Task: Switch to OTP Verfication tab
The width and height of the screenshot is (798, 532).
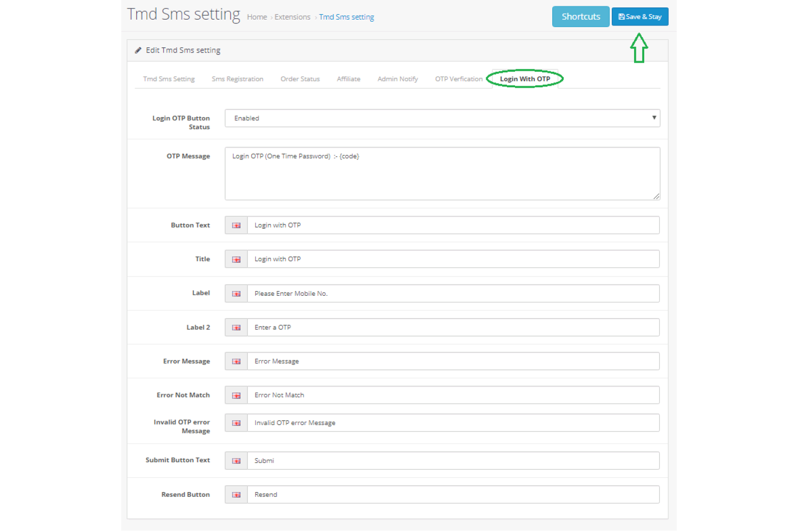Action: pos(459,79)
